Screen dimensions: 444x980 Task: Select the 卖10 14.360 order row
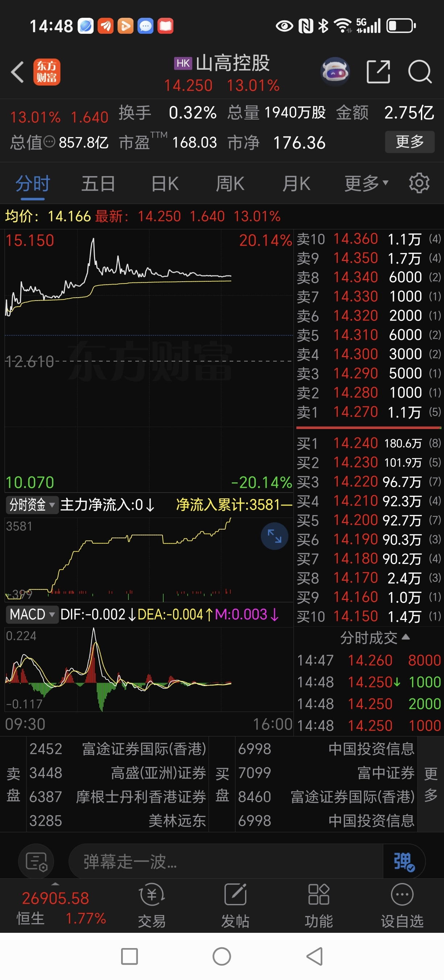tap(369, 239)
